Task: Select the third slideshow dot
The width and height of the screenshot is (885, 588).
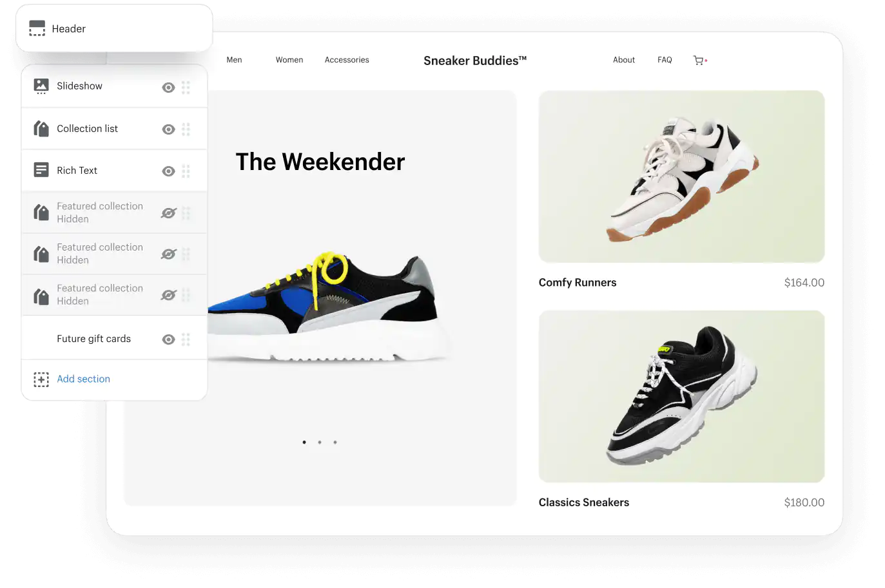Action: pos(335,442)
